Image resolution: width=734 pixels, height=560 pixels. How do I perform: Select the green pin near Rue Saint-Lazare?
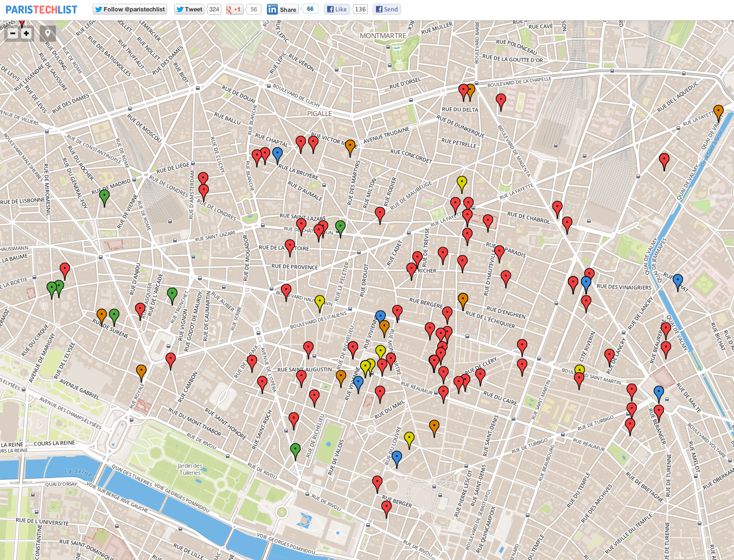[x=340, y=229]
